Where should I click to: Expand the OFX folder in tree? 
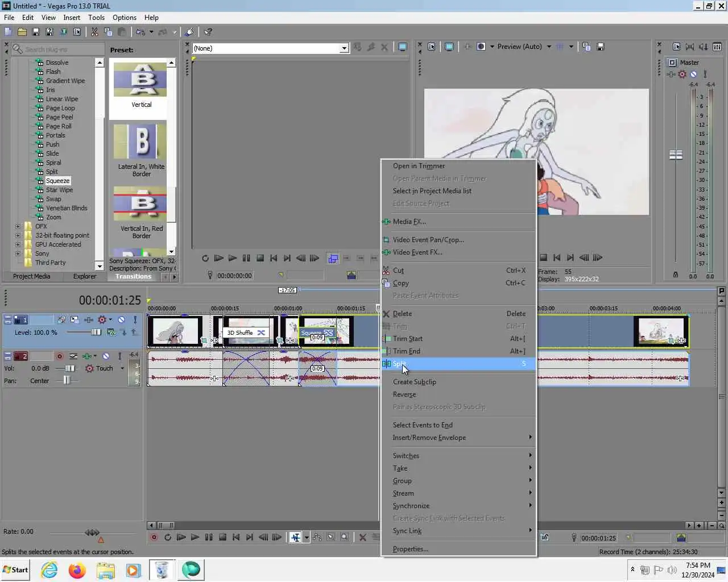(18, 226)
